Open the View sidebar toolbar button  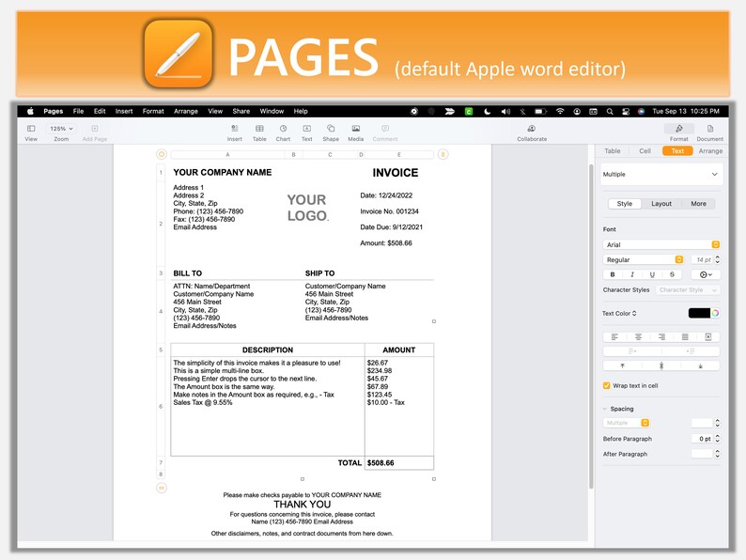pos(31,129)
